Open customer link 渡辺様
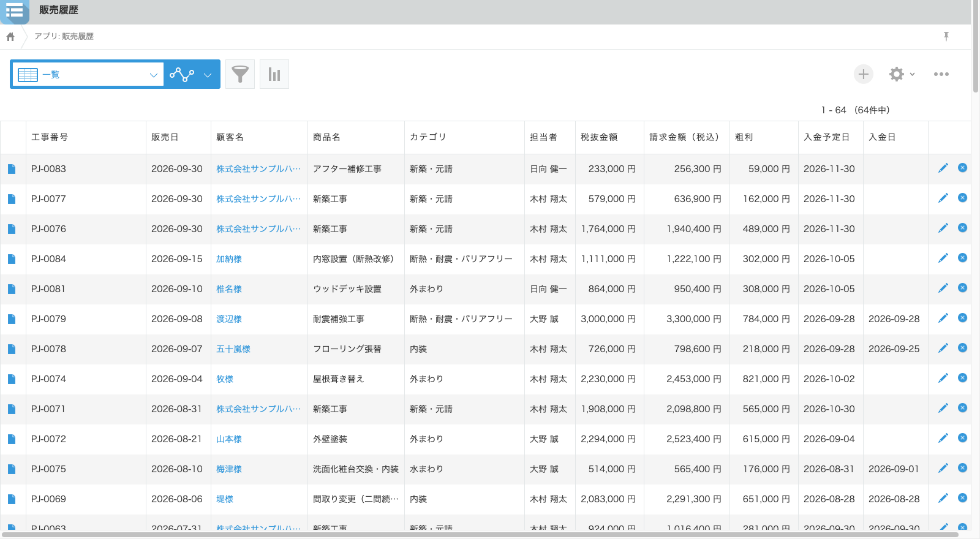The height and width of the screenshot is (539, 980). (229, 319)
